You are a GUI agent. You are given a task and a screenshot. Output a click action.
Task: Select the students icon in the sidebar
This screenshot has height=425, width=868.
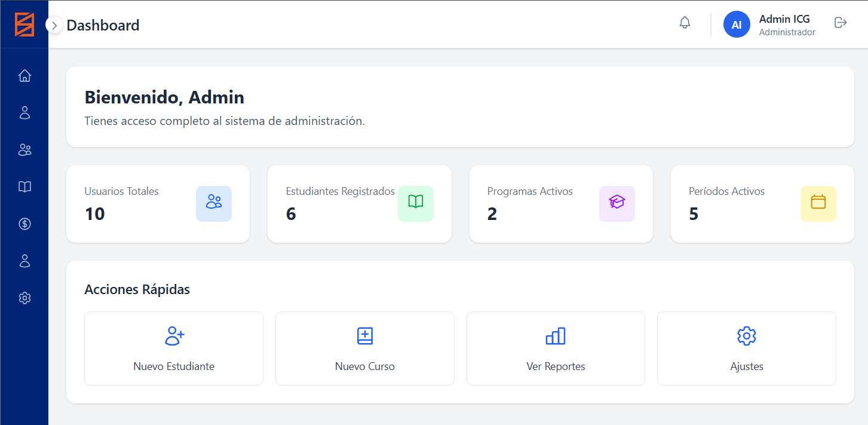tap(24, 112)
